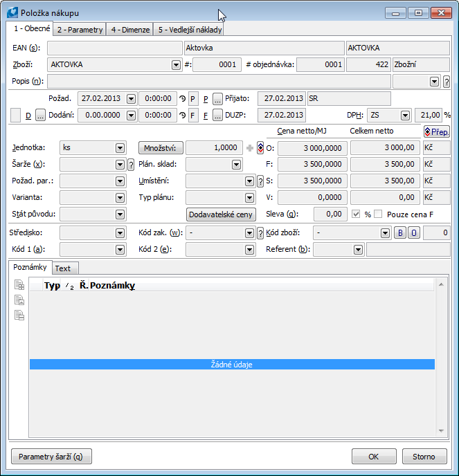Click the third note icon in left strip
459x476 pixels.
19,315
